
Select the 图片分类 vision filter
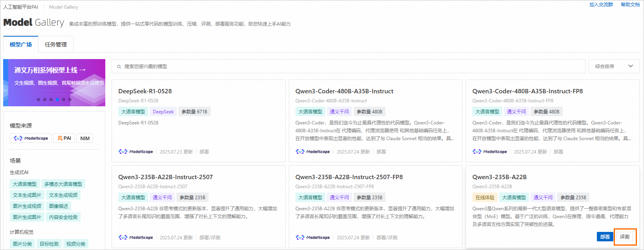[x=22, y=244]
